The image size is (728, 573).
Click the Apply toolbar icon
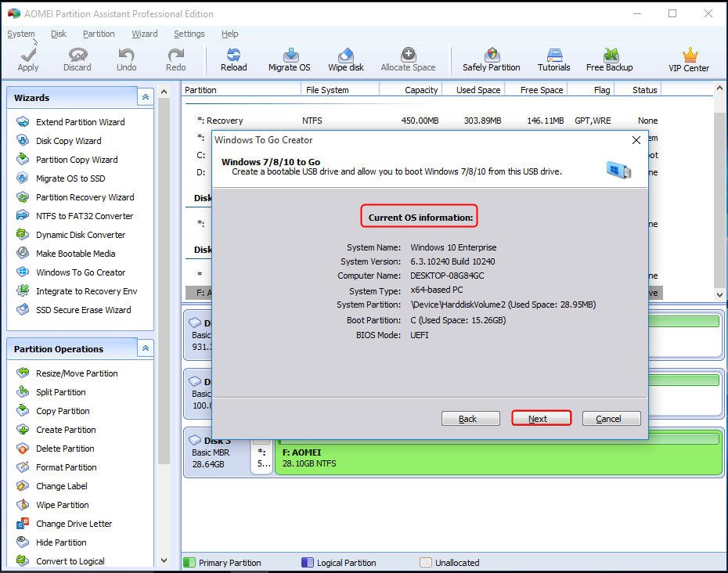pyautogui.click(x=28, y=60)
